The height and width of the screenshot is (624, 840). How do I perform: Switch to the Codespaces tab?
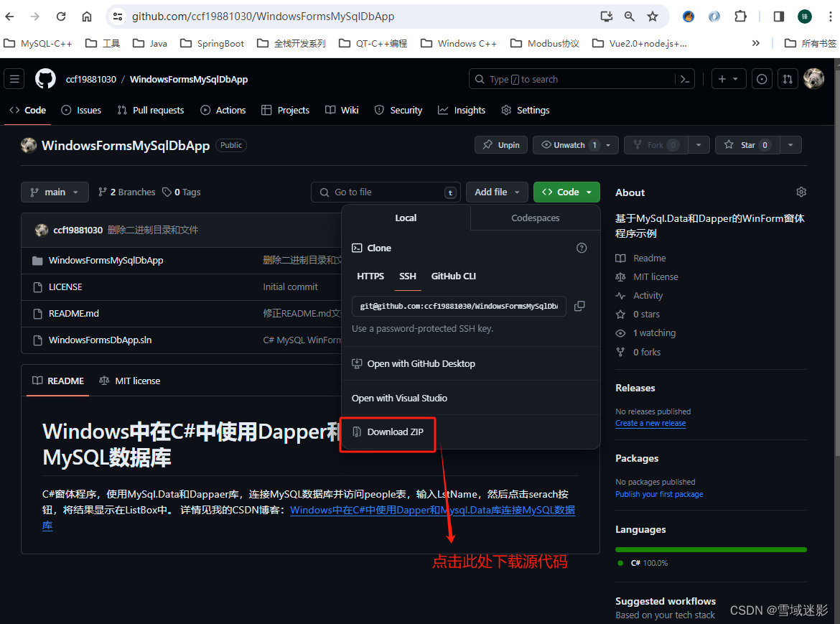point(535,218)
